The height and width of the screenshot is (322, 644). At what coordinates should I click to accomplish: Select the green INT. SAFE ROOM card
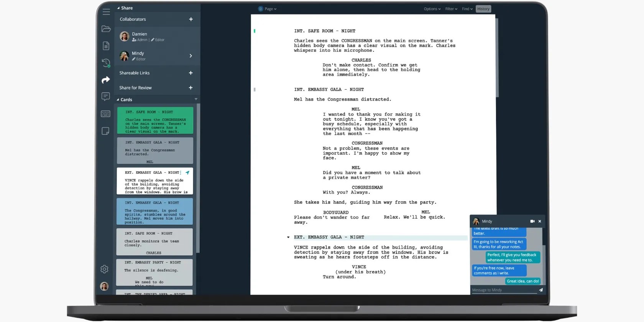pos(155,120)
